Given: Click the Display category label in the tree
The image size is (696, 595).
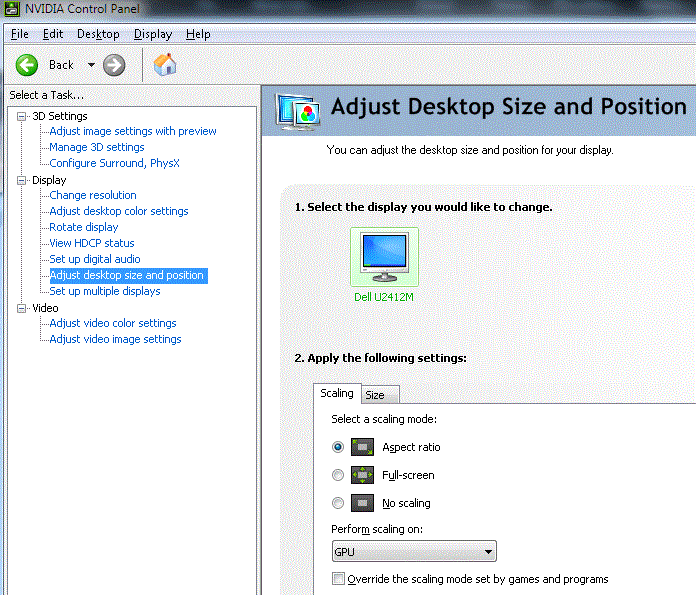Looking at the screenshot, I should click(x=49, y=180).
